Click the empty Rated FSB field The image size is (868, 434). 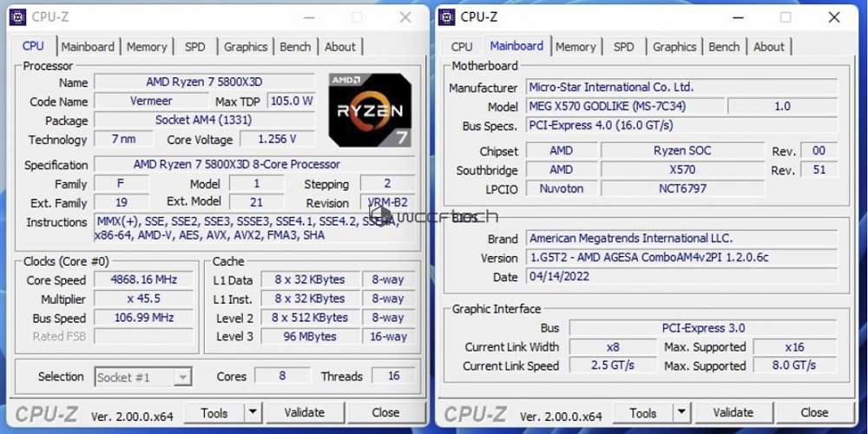pos(143,337)
